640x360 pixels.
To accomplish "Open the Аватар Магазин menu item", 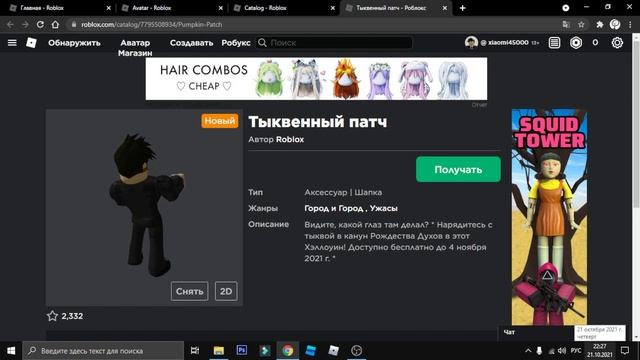I will (135, 47).
